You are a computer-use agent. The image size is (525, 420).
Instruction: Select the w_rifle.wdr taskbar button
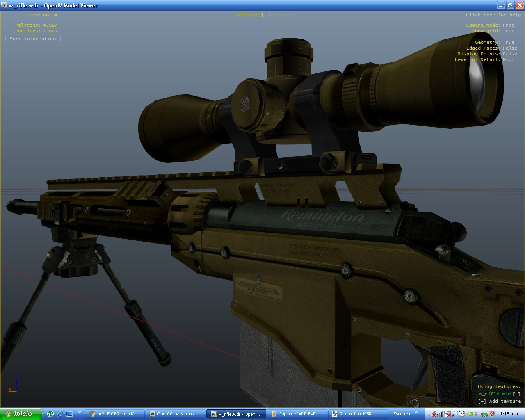click(236, 414)
